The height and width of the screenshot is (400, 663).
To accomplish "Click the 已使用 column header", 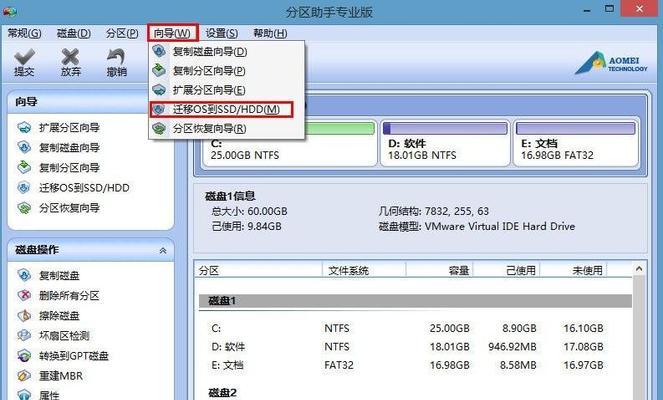I will [x=507, y=270].
